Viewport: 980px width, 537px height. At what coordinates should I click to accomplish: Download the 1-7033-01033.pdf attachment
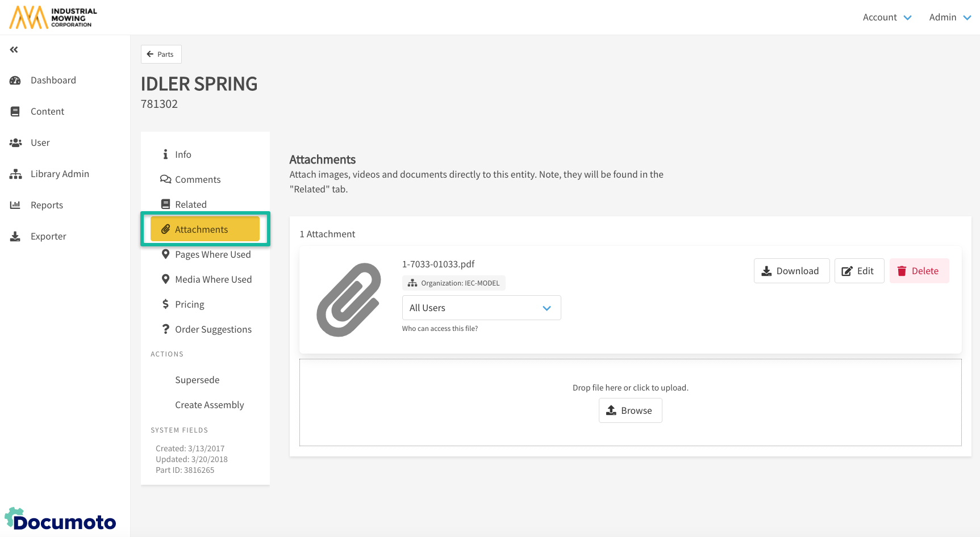(791, 271)
